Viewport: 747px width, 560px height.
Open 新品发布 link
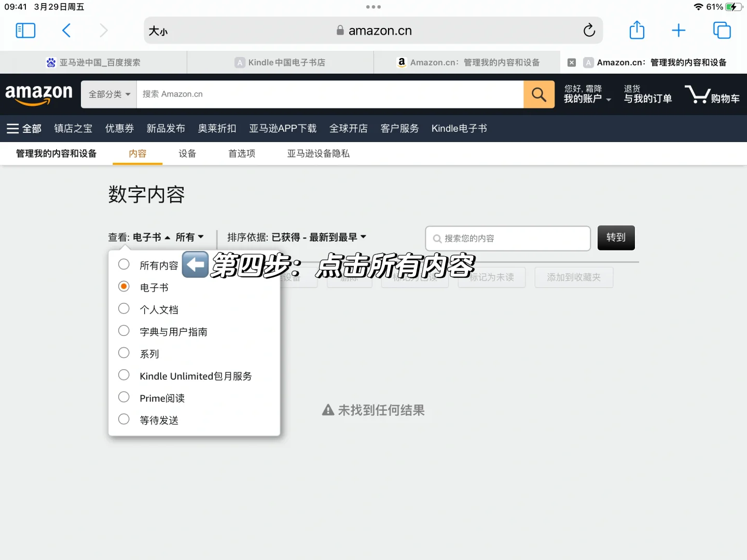(x=165, y=129)
